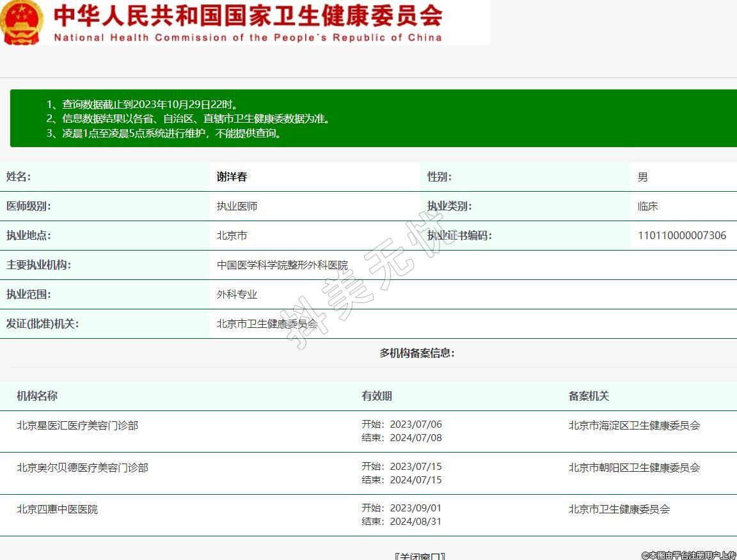Viewport: 737px width, 560px height.
Task: Click the doctor name 谢洋春
Action: pos(232,177)
